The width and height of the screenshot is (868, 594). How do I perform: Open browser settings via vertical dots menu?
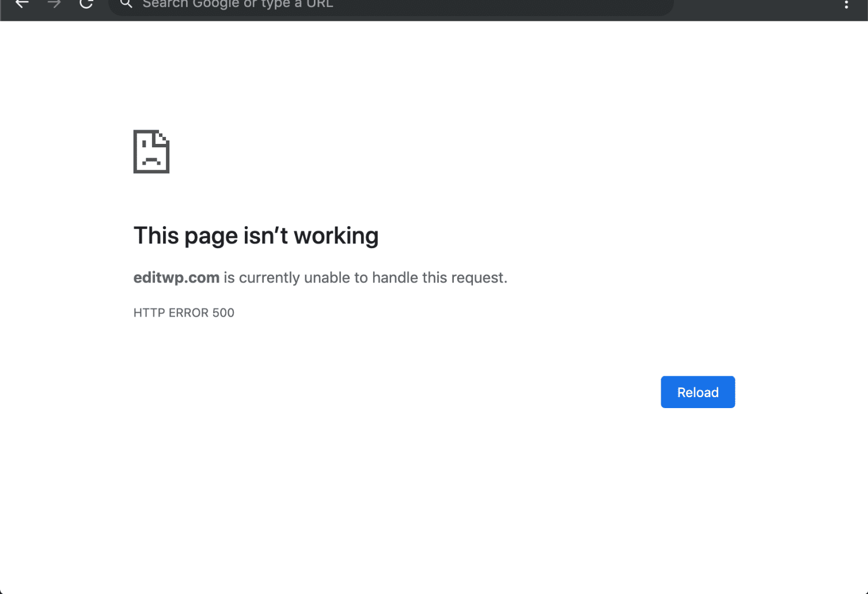click(x=845, y=4)
